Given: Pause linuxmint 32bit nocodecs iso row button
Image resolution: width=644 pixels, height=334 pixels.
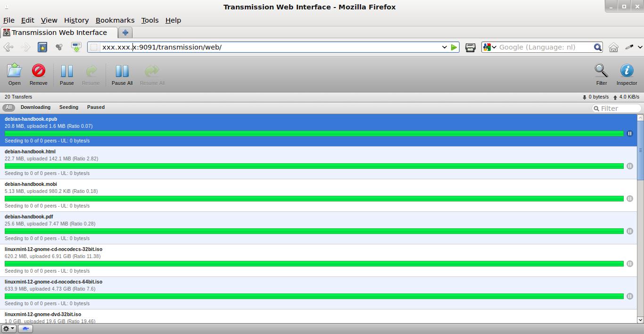Looking at the screenshot, I should click(x=629, y=264).
